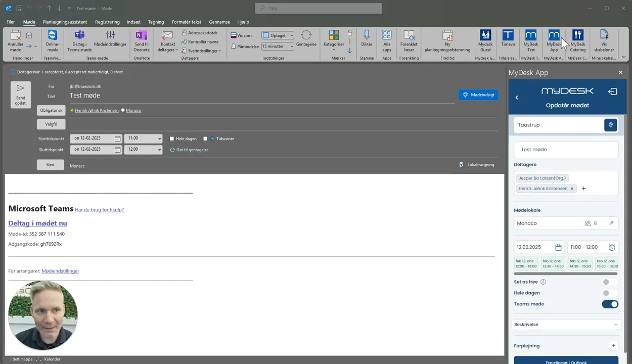
Task: Open the Indsæt tab
Action: pyautogui.click(x=134, y=22)
